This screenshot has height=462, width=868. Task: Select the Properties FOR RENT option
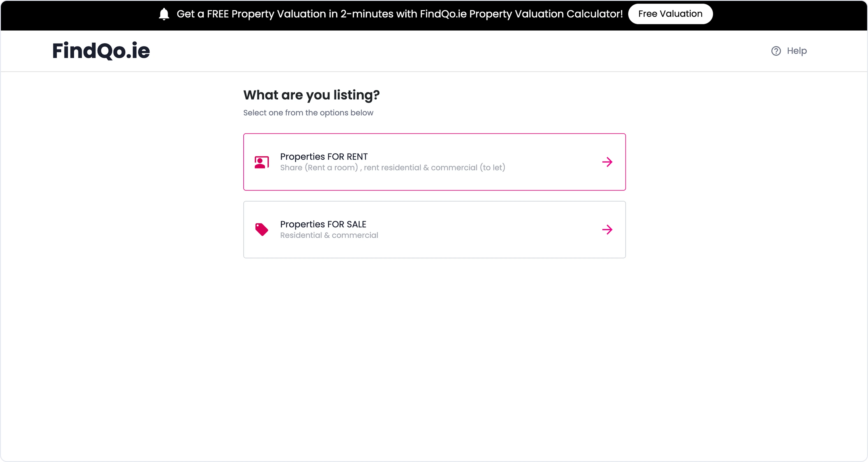(x=434, y=162)
